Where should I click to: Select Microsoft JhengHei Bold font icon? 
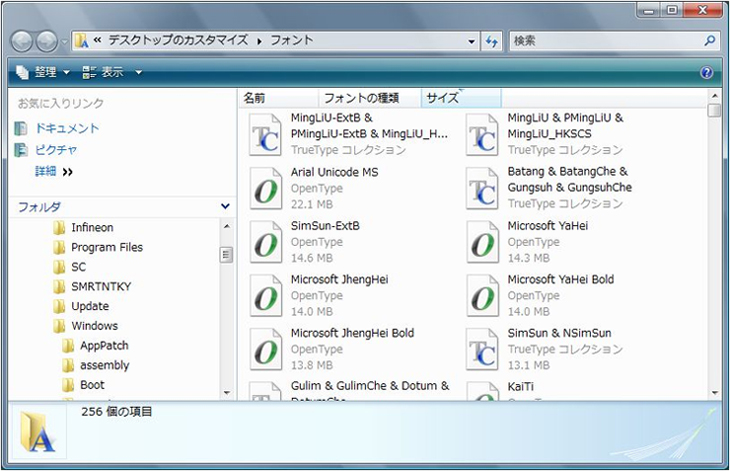click(x=265, y=349)
